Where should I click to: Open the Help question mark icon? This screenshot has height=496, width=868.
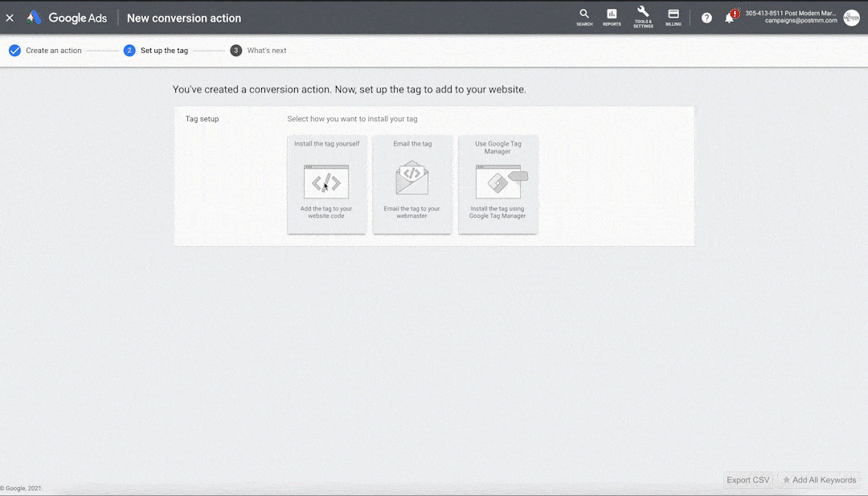pyautogui.click(x=706, y=18)
